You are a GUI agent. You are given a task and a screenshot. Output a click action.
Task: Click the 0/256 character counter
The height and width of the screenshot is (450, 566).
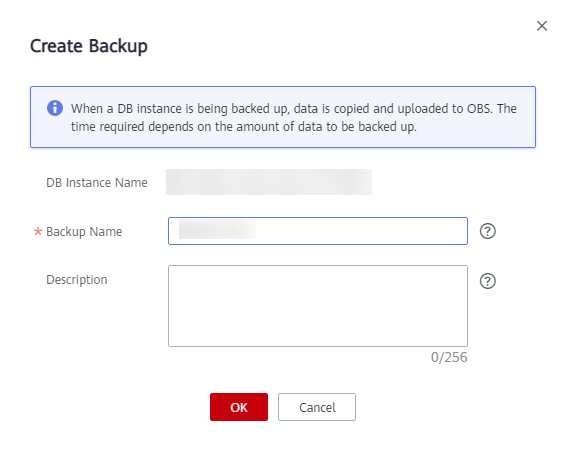449,357
